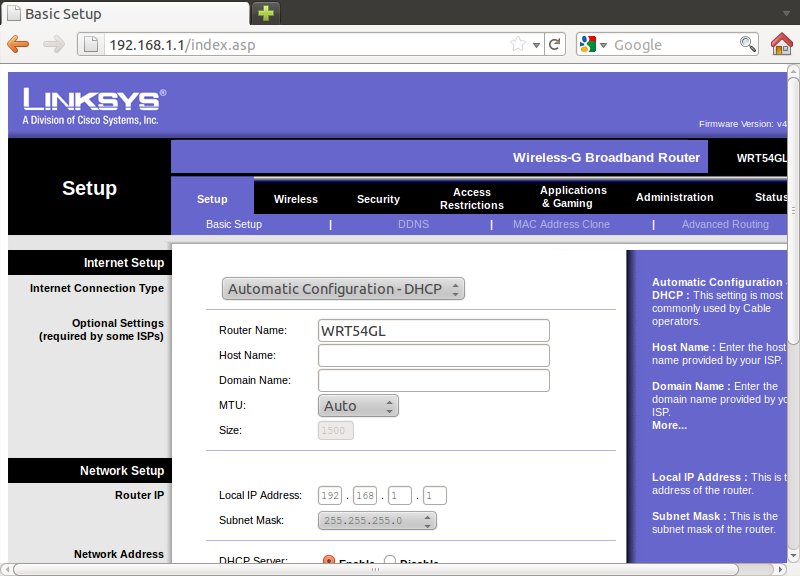This screenshot has height=576, width=800.
Task: Expand the MTU Auto dropdown
Action: pyautogui.click(x=358, y=406)
